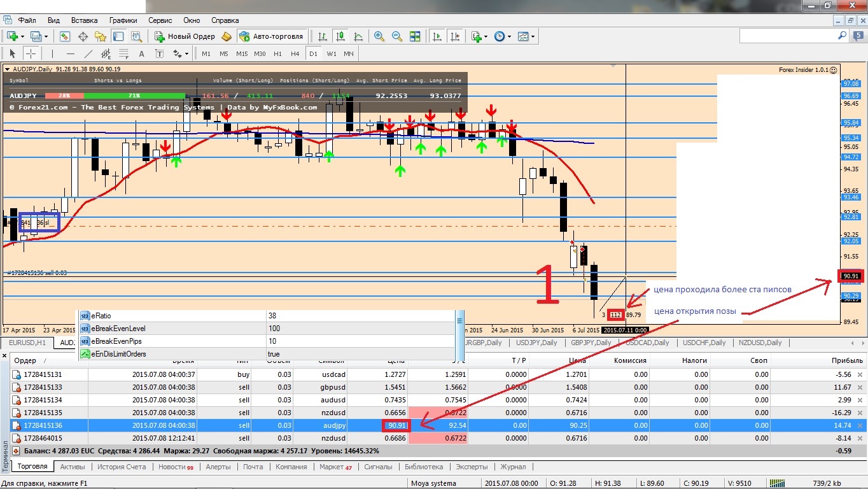868x489 pixels.
Task: Open the Navigator panel icon
Action: coord(101,36)
